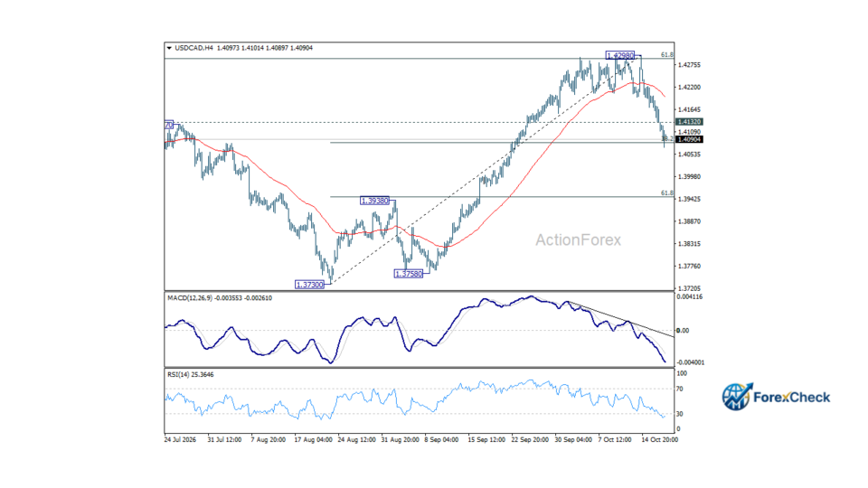Click the 1.41645 price axis value
The height and width of the screenshot is (488, 868).
click(689, 109)
